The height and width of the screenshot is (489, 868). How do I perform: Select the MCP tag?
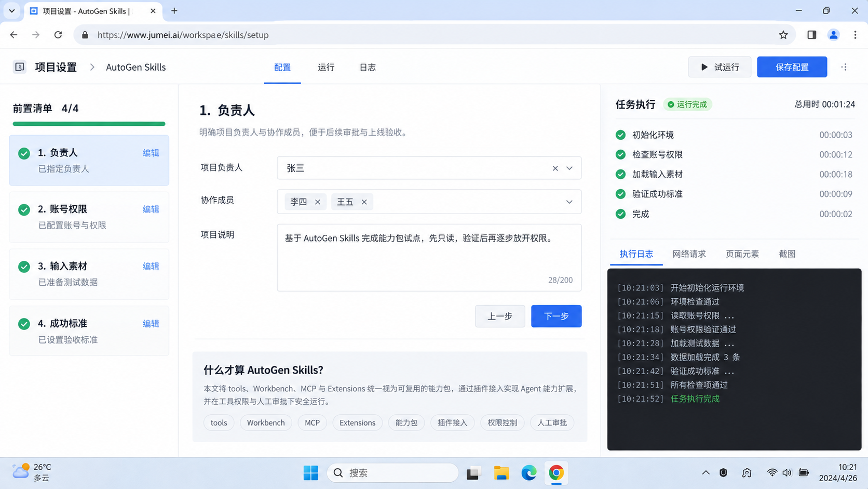312,422
